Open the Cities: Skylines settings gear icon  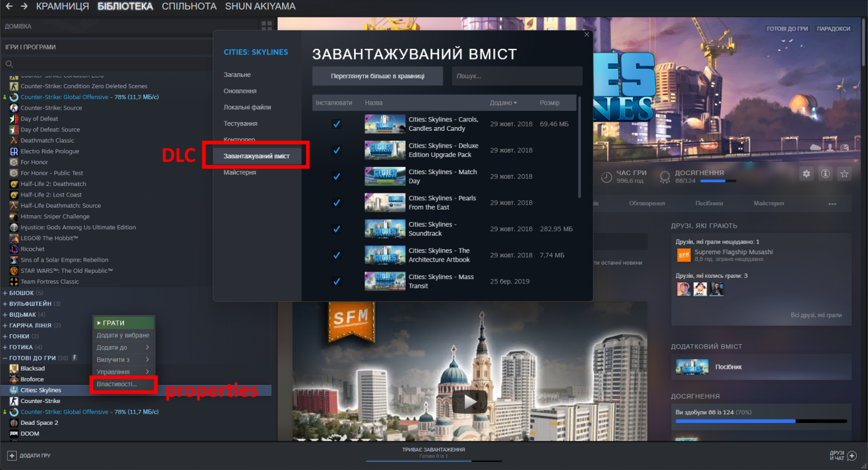tap(806, 175)
